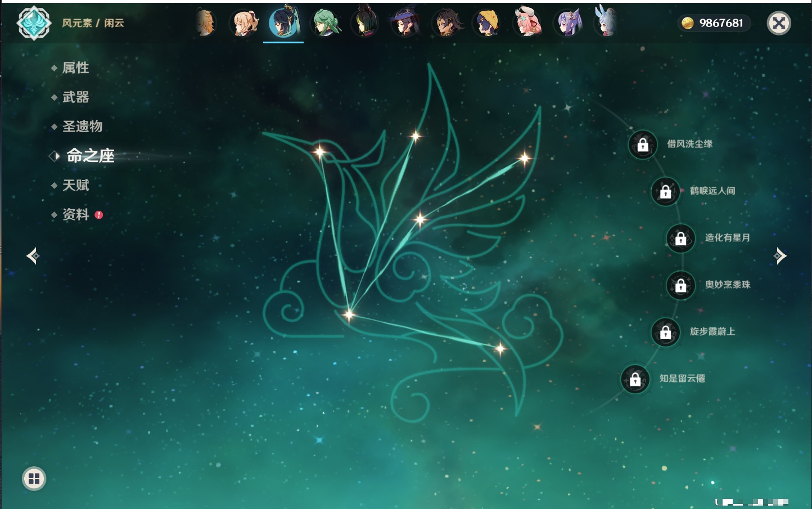
Task: Click the 9867681 Mora balance
Action: click(721, 23)
